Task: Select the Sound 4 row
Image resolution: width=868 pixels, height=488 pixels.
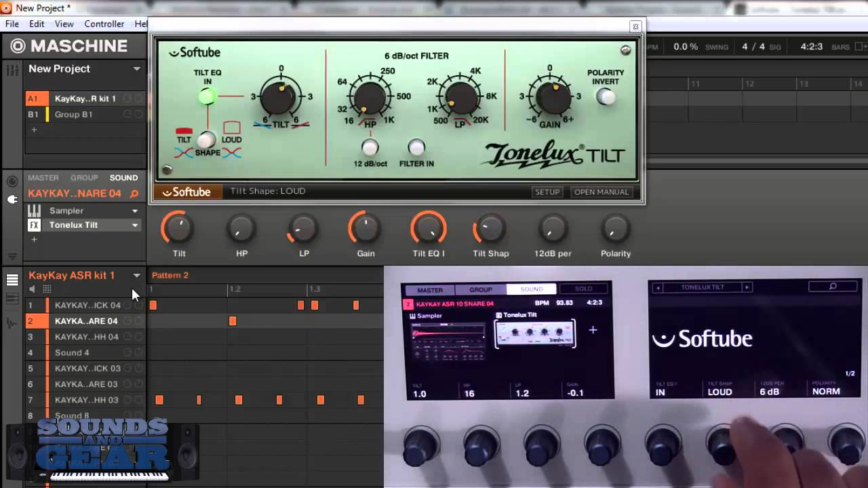Action: pyautogui.click(x=85, y=352)
